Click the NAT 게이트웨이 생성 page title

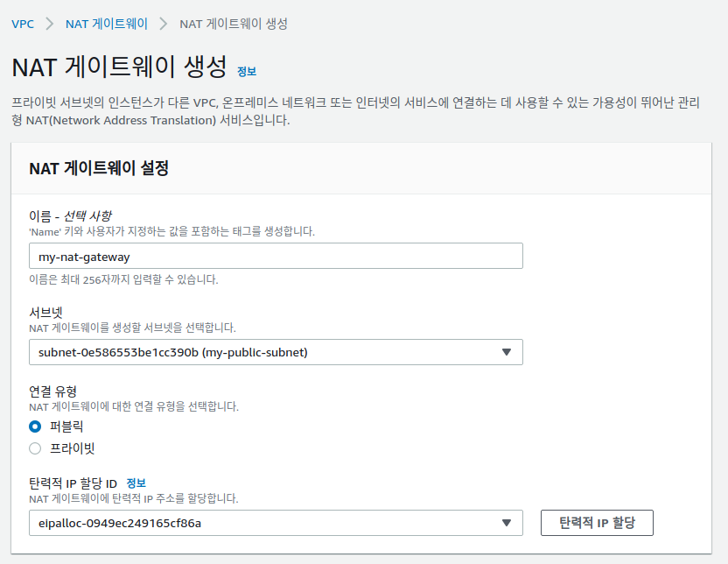point(119,67)
